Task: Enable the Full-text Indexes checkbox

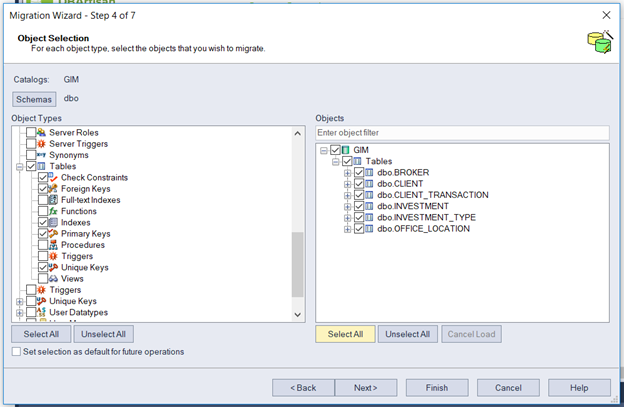Action: [43, 200]
